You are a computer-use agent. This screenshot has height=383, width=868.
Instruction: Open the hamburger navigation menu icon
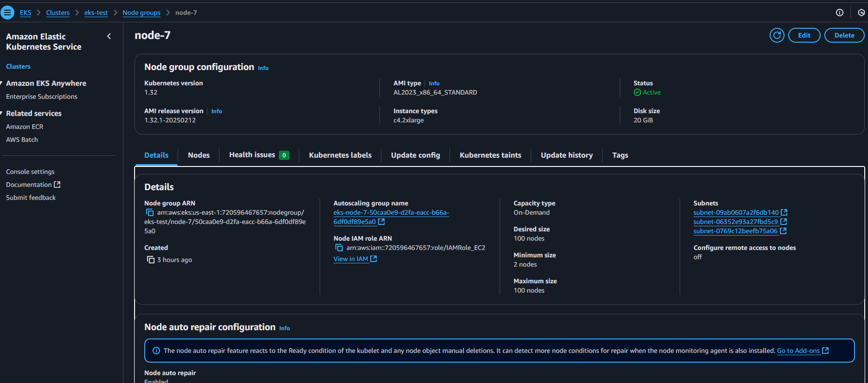pyautogui.click(x=7, y=13)
